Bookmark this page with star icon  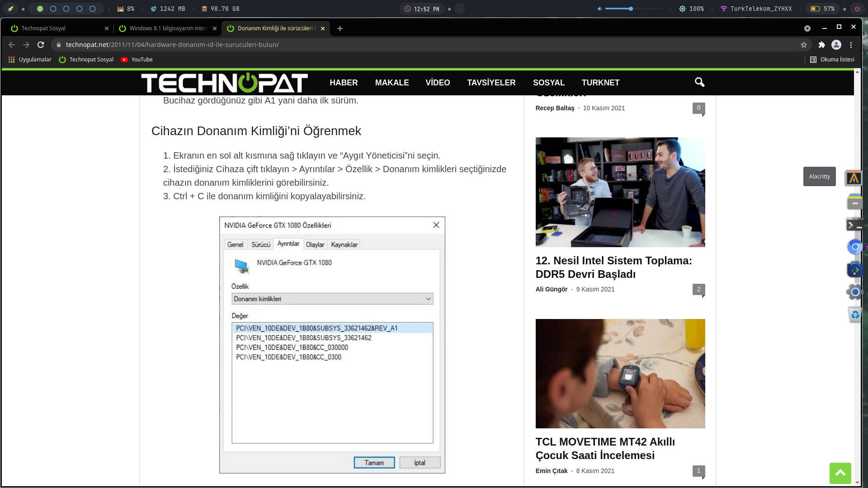[x=804, y=45]
